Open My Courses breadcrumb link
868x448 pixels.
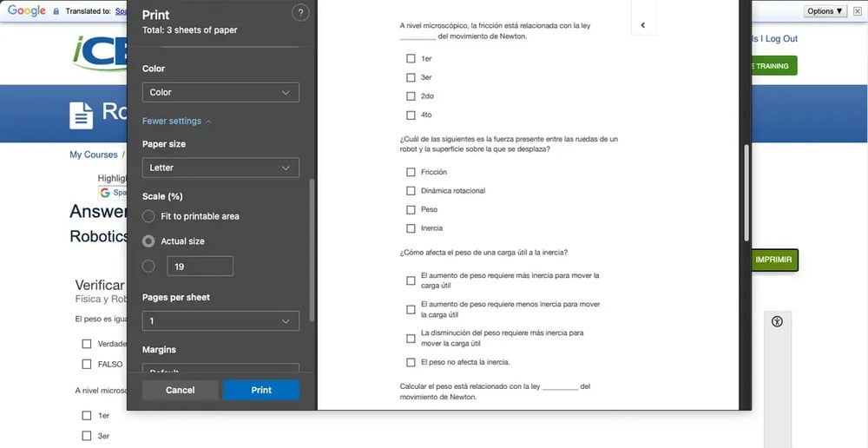pos(94,155)
